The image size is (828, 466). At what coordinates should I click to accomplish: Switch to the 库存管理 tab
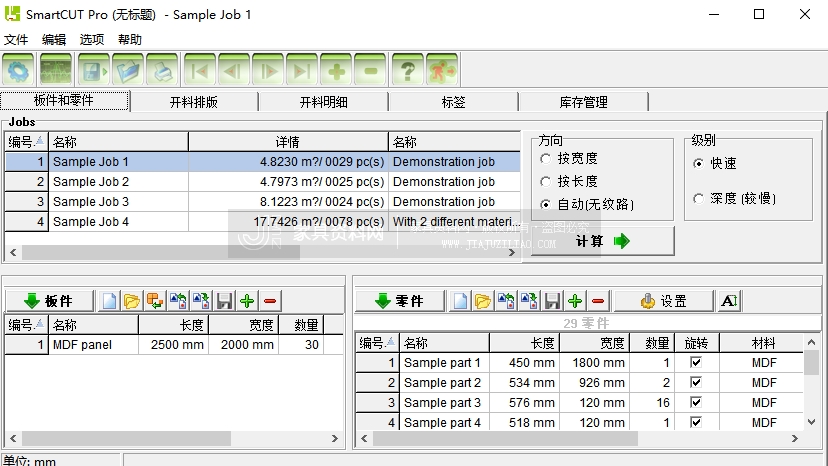[x=584, y=102]
